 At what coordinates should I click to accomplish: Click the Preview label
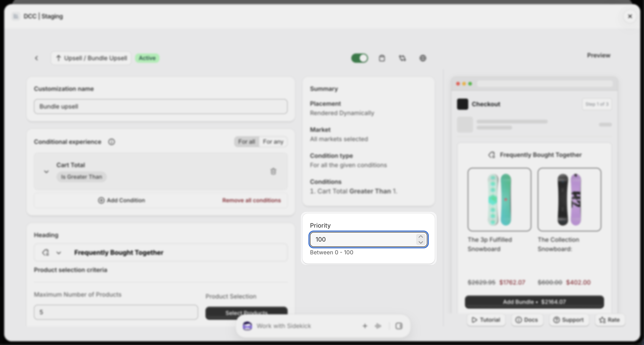tap(598, 56)
